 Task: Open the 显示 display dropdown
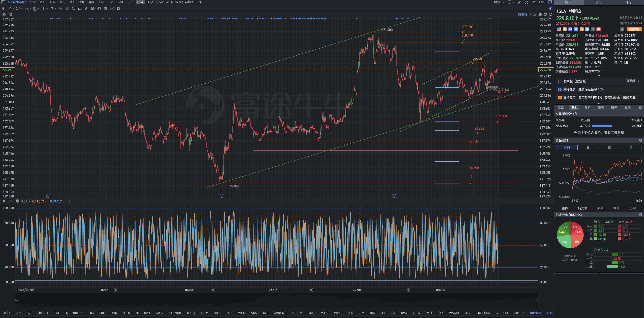[499, 2]
